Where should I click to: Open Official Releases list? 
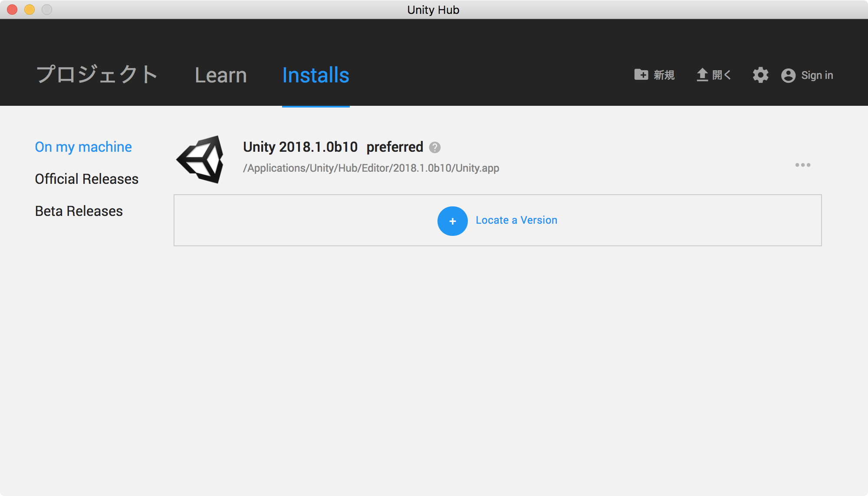(87, 179)
